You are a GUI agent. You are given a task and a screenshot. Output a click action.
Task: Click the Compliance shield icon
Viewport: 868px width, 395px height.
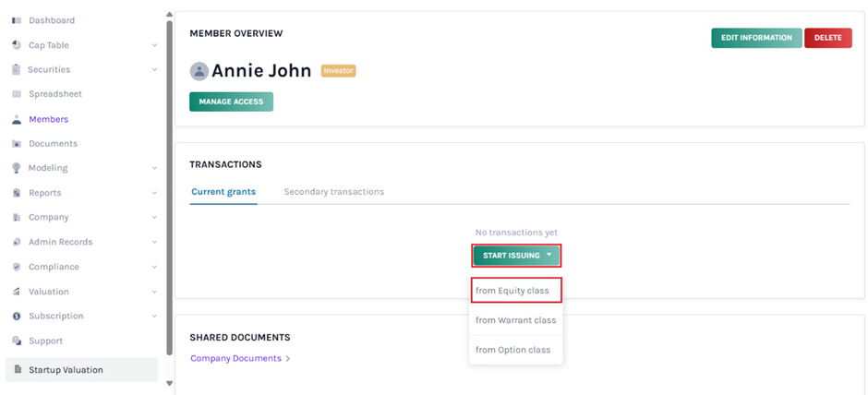pyautogui.click(x=16, y=267)
